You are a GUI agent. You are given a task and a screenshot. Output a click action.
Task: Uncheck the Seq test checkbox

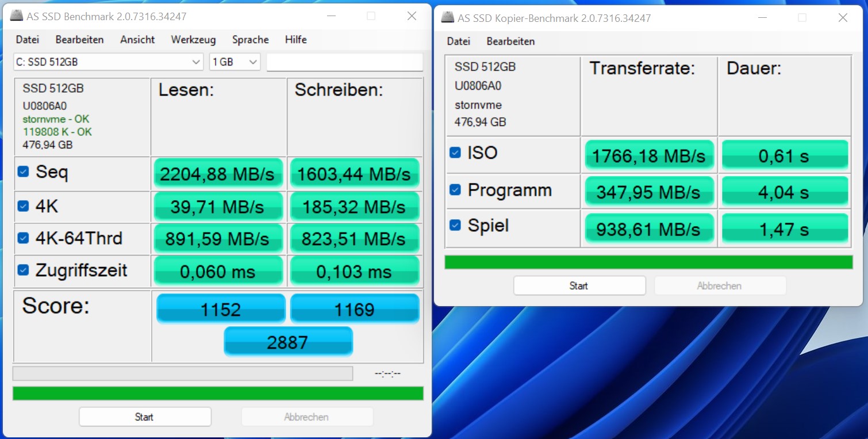click(23, 171)
